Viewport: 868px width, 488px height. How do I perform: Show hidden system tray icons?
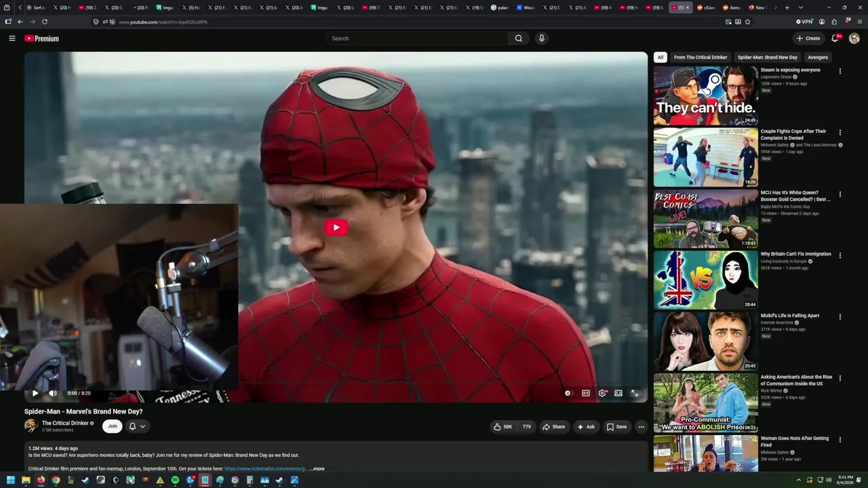798,481
